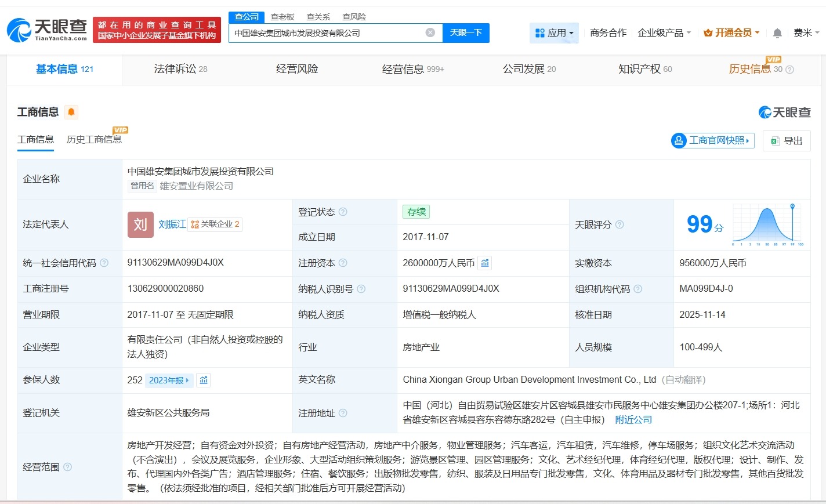The image size is (826, 504).
Task: Click legal representative name 刘振江
Action: coord(172,225)
